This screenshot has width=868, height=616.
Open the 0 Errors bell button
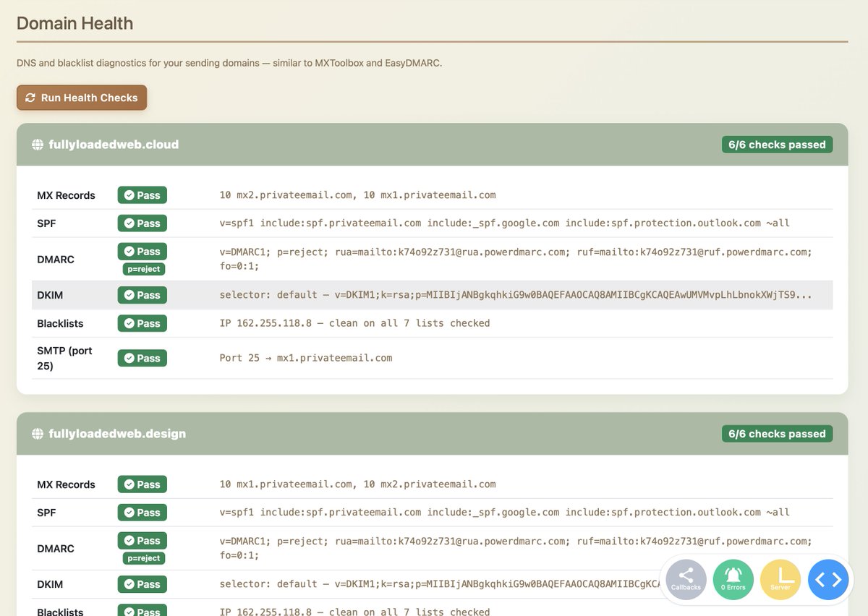[733, 580]
